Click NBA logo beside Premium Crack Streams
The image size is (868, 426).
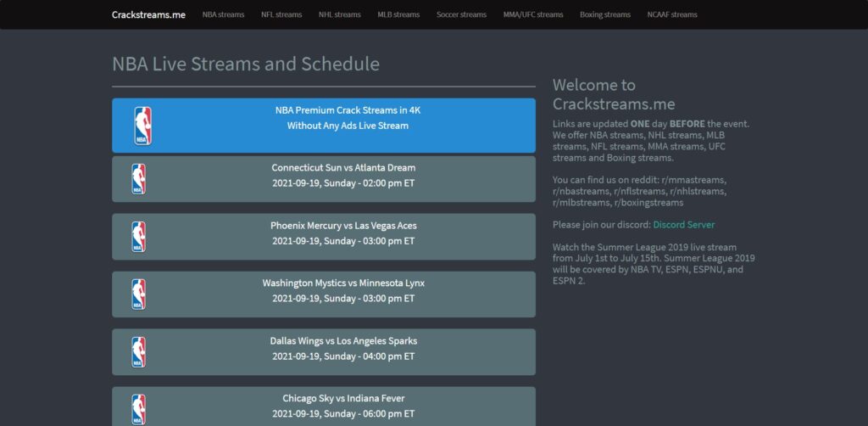(142, 126)
